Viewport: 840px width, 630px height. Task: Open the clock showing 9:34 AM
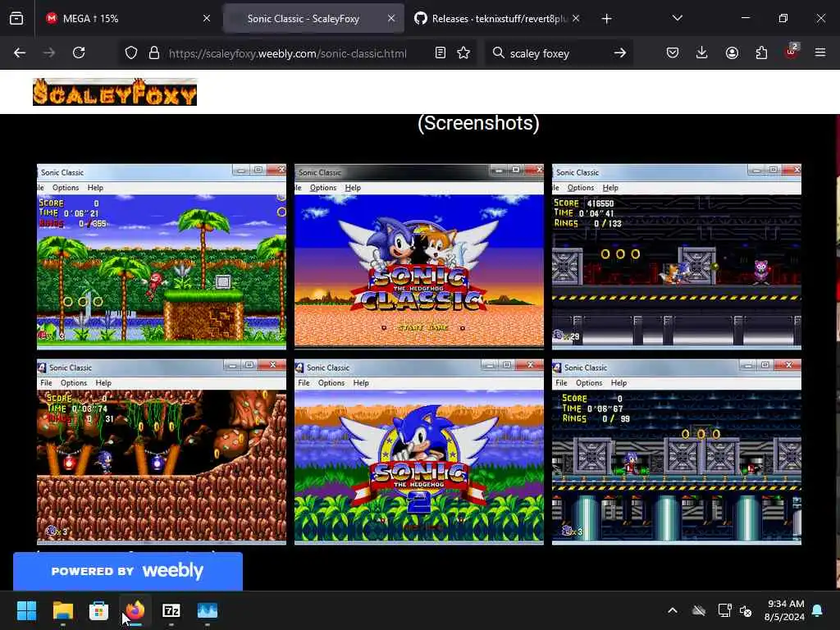[x=784, y=610]
